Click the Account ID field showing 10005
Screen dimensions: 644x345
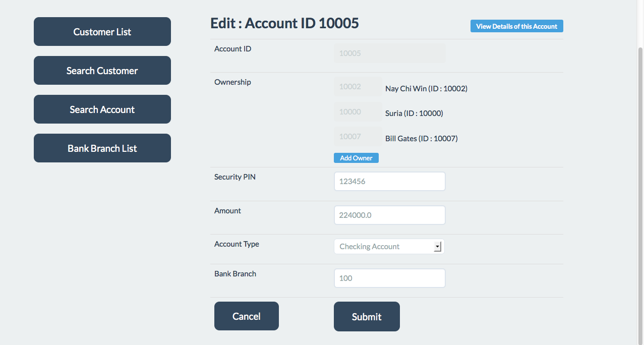389,53
